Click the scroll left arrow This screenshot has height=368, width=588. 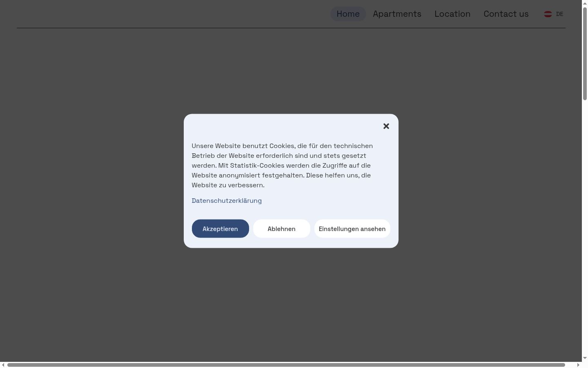coord(3,365)
